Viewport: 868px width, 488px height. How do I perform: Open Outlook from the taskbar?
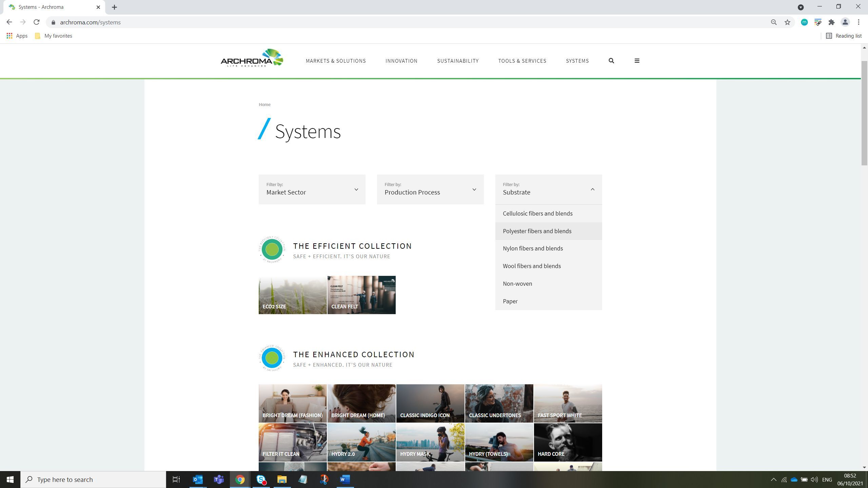click(198, 480)
